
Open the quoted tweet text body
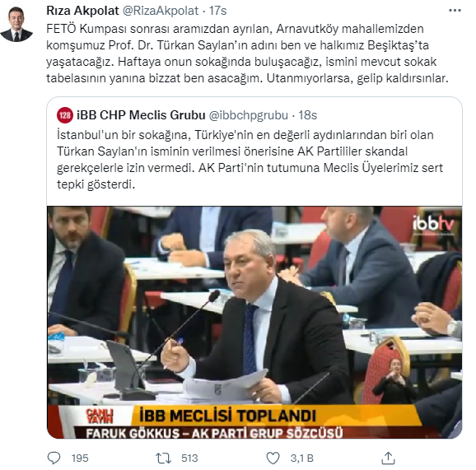250,160
